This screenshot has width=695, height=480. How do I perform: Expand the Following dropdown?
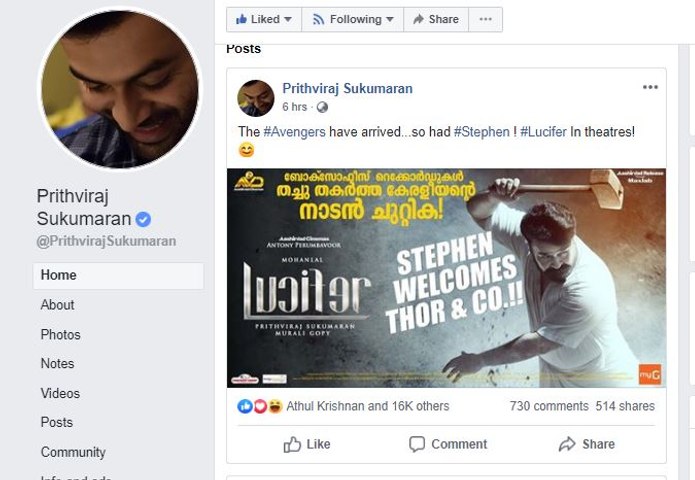click(x=352, y=19)
